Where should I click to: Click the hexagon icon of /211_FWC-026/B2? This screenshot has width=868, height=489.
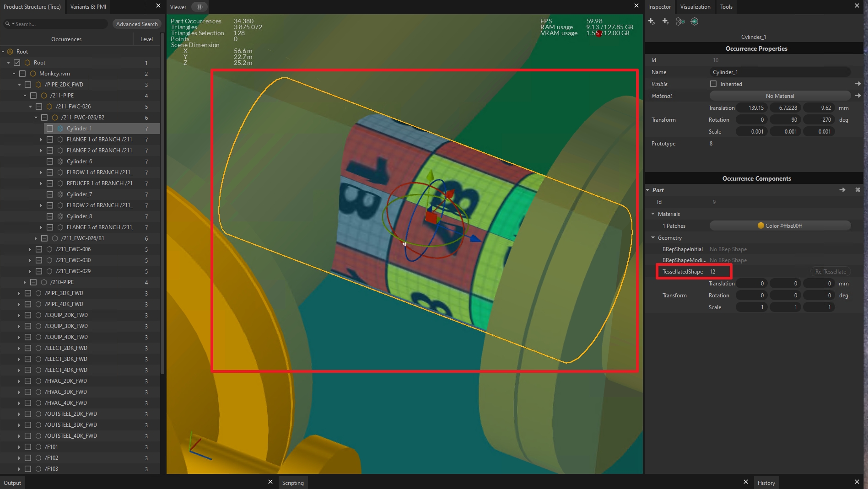pyautogui.click(x=55, y=118)
